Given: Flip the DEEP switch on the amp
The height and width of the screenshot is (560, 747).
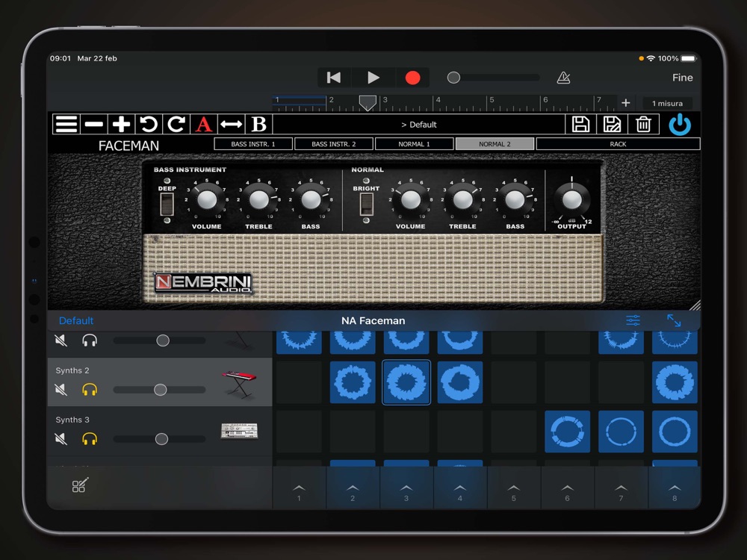Looking at the screenshot, I should click(x=167, y=205).
